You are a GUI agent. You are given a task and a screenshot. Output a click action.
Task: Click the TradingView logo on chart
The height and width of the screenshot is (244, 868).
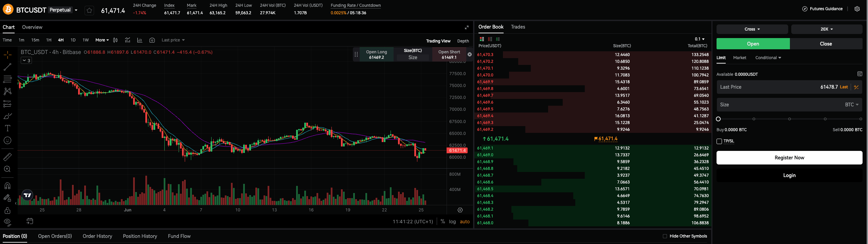[28, 195]
